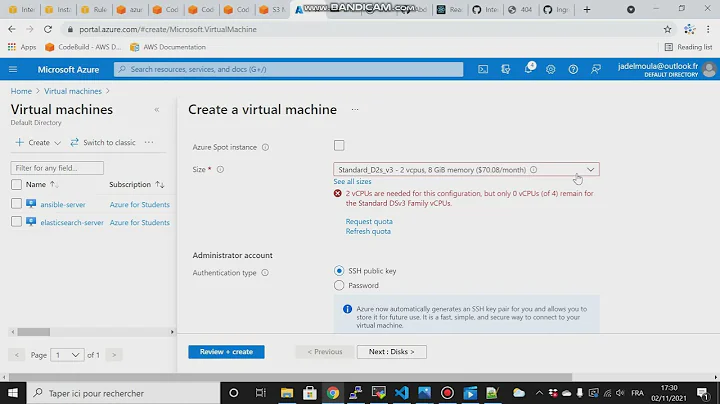This screenshot has height=404, width=720.
Task: Open the Azure portal hamburger menu
Action: (13, 69)
